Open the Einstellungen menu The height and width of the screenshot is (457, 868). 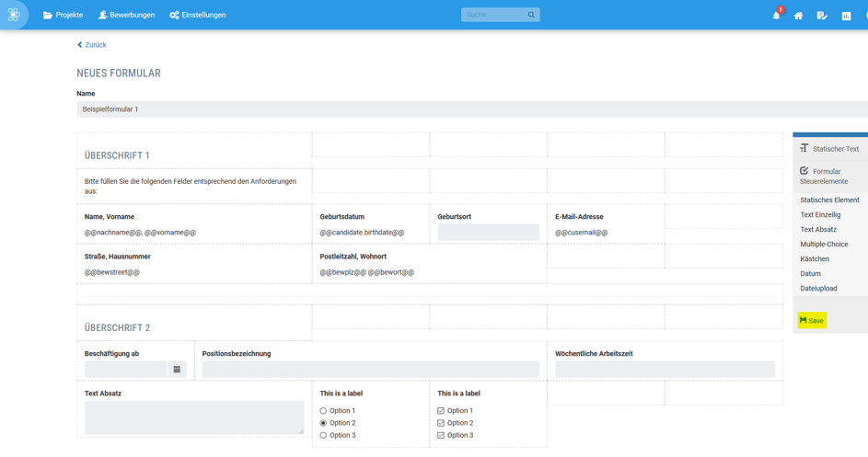[x=198, y=15]
